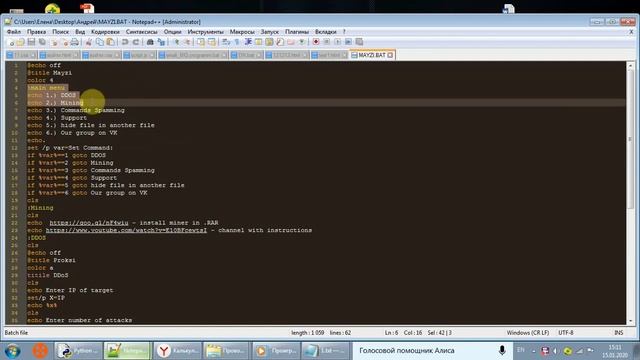This screenshot has width=640, height=360.
Task: Save the current recorded macro icon
Action: tap(359, 42)
